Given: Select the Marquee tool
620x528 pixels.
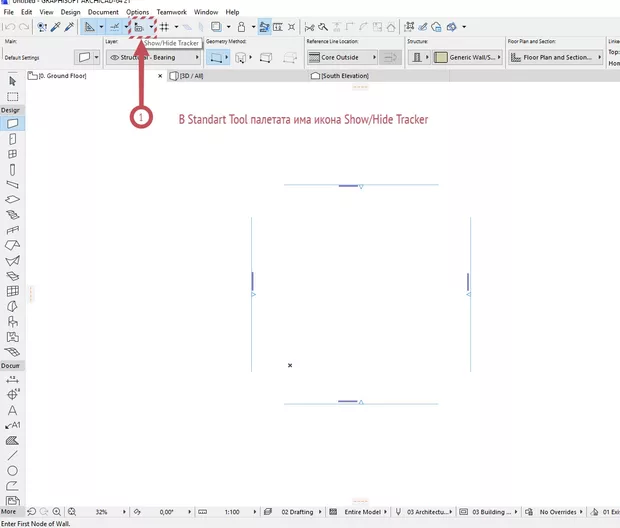Looking at the screenshot, I should coord(12,97).
